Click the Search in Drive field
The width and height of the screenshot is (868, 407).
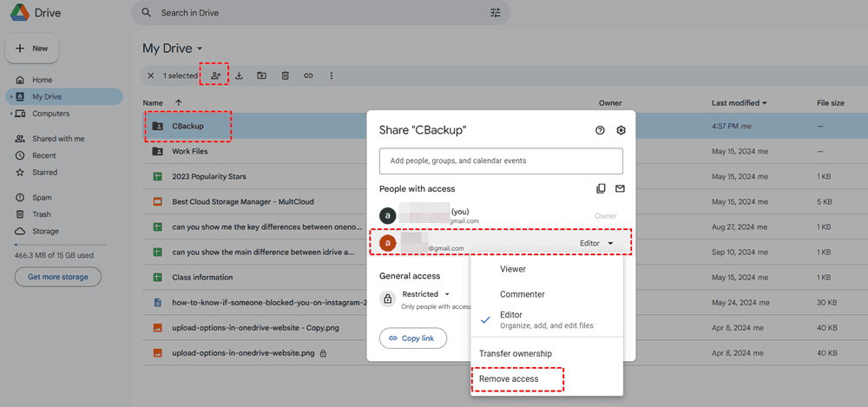pos(321,13)
